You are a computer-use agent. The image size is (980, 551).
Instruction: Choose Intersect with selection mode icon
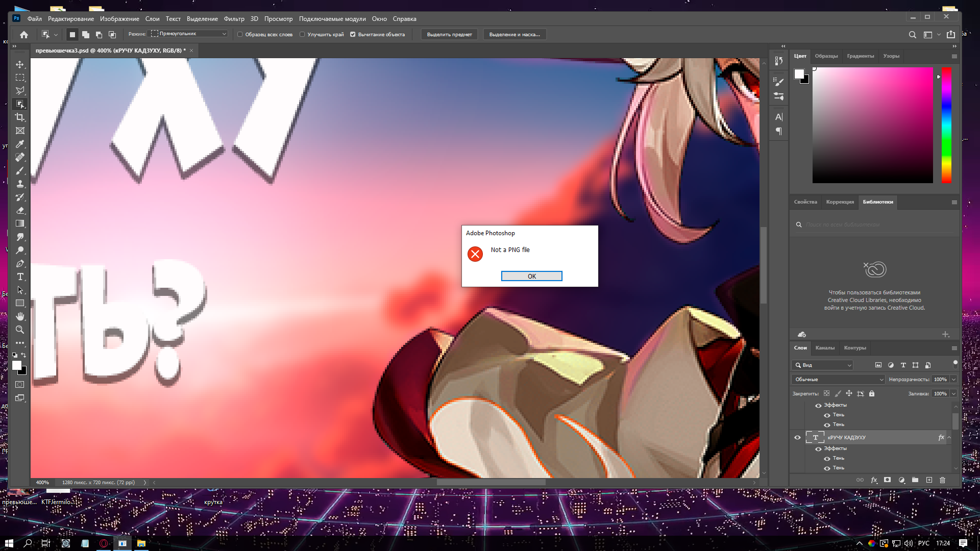112,35
